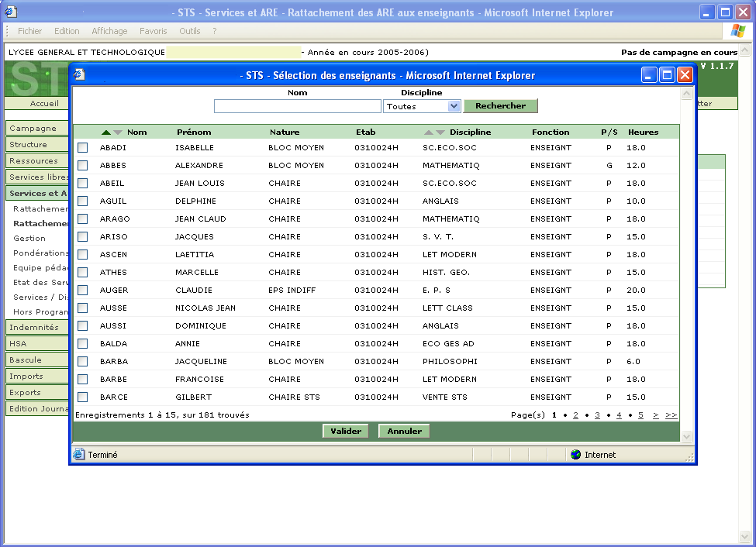
Task: Open the ? help menu
Action: pyautogui.click(x=215, y=31)
